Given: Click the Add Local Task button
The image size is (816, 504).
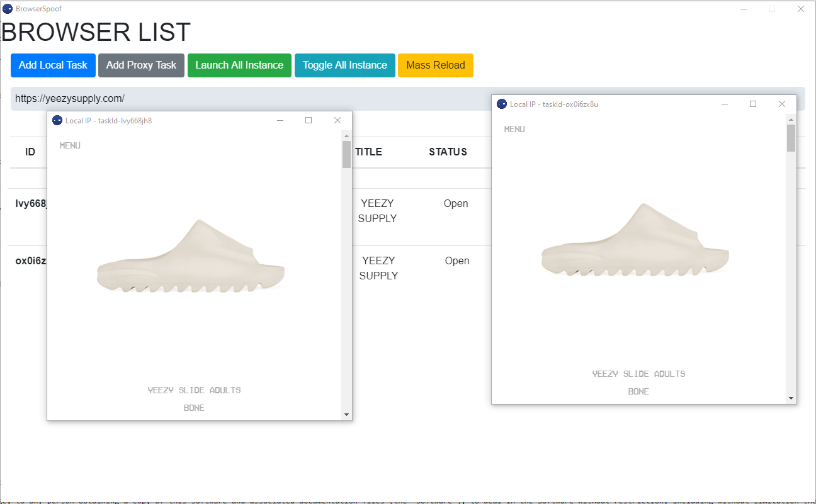Looking at the screenshot, I should (x=53, y=65).
